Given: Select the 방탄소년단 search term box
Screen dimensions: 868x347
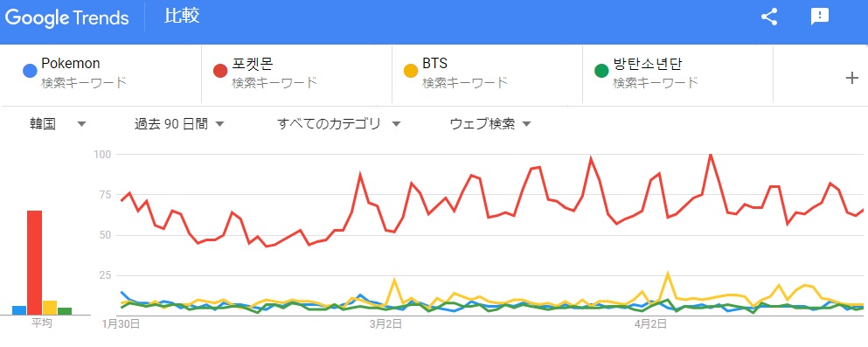Looking at the screenshot, I should (677, 74).
